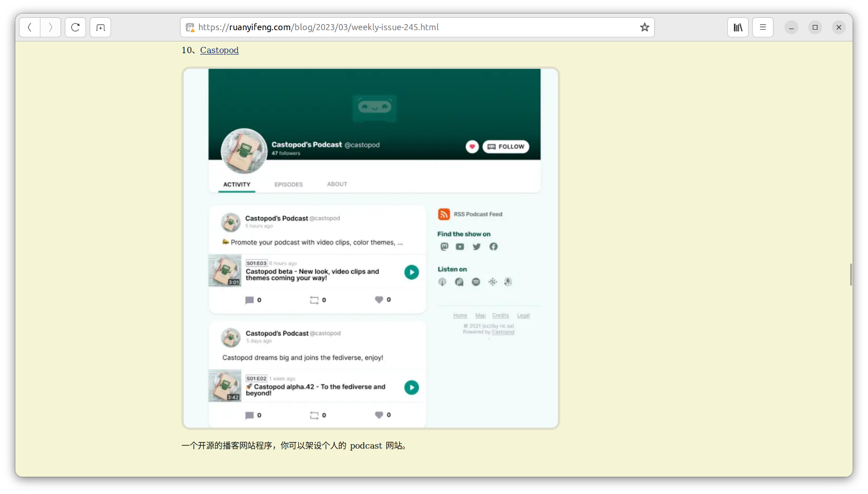Switch to the EPISODES tab

[288, 185]
